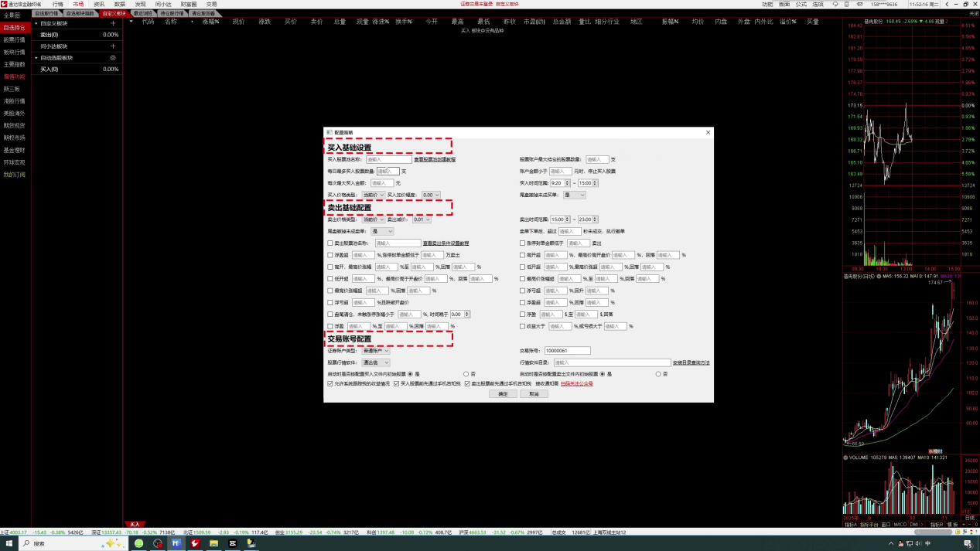Open settings gear icon for 自动选股板块
This screenshot has height=551, width=980.
(113, 58)
